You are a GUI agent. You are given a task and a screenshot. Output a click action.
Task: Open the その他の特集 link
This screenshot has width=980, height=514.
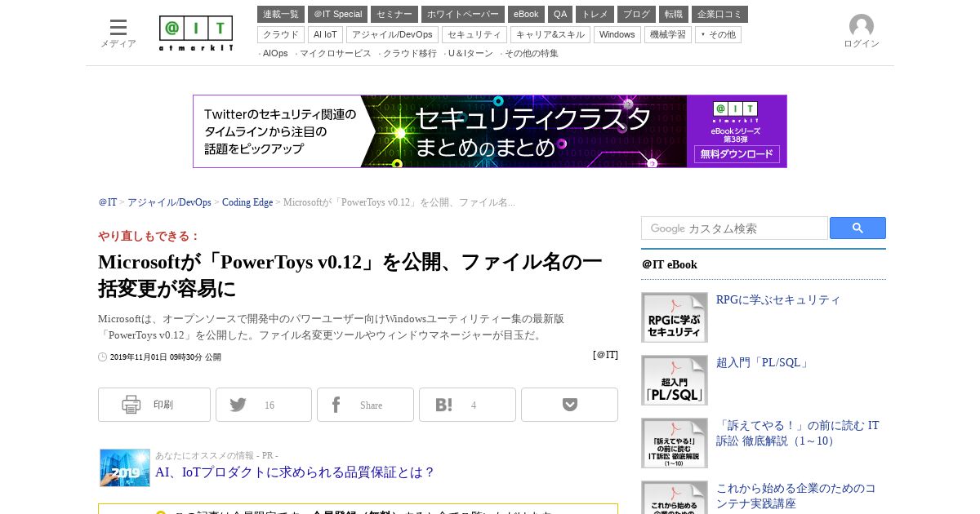click(532, 53)
